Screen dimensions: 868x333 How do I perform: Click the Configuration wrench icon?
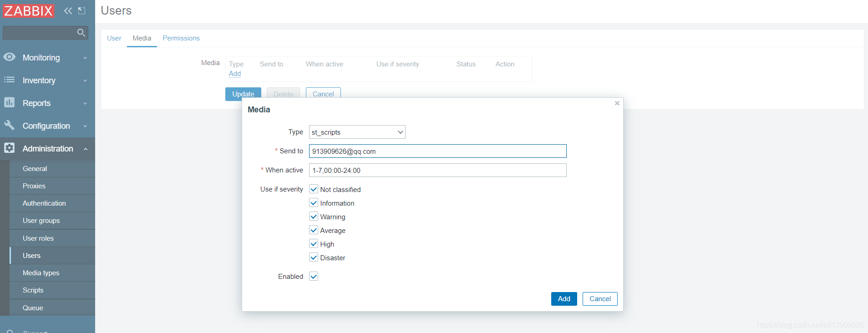point(9,125)
